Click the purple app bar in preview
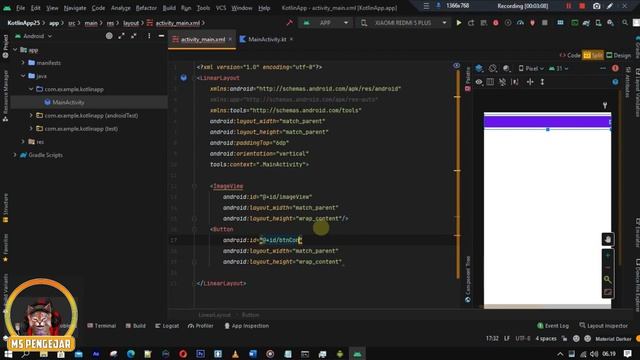This screenshot has height=360, width=640. pos(547,122)
